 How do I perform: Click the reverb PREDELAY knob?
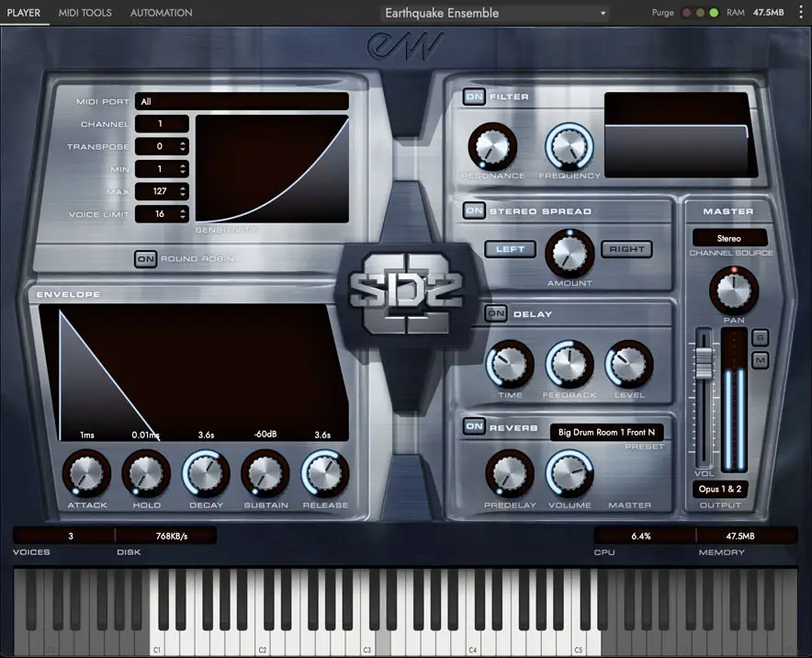coord(510,473)
